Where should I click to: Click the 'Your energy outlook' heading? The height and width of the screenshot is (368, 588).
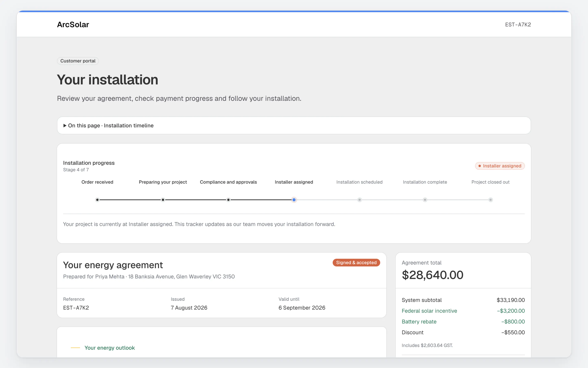[110, 348]
